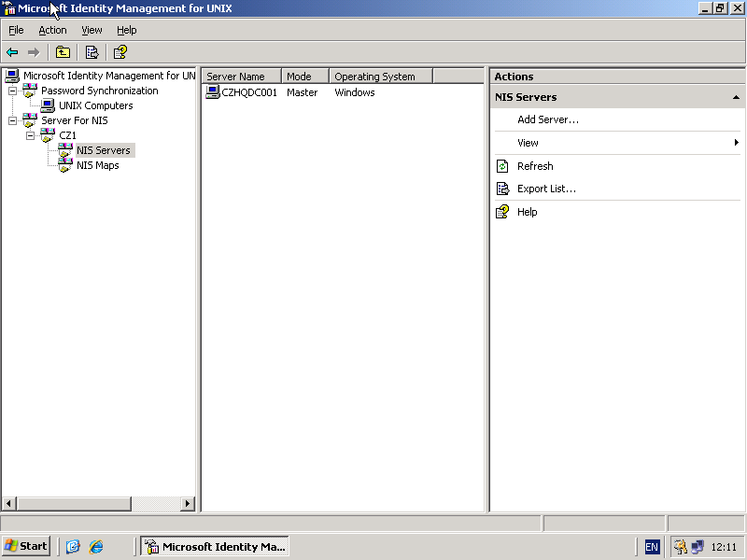Sort by Mode column header
The width and height of the screenshot is (747, 560).
click(305, 77)
